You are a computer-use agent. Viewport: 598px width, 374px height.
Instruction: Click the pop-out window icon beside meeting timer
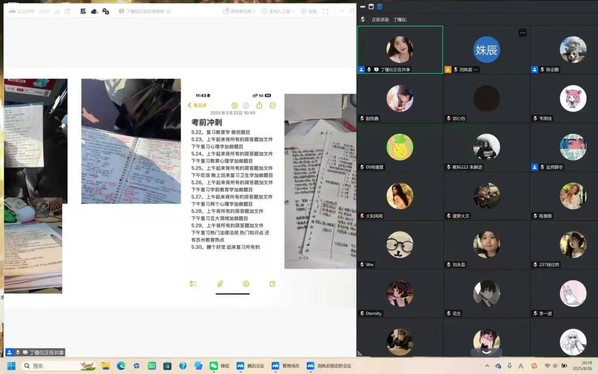pyautogui.click(x=68, y=11)
